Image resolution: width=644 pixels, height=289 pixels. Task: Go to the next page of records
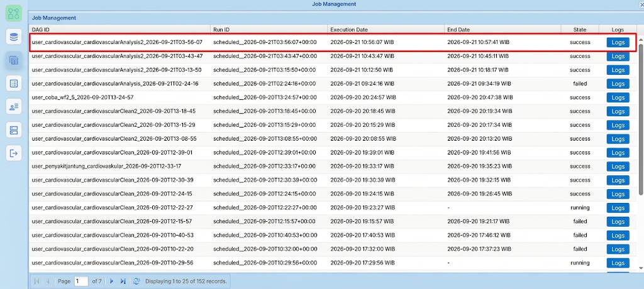pyautogui.click(x=111, y=281)
